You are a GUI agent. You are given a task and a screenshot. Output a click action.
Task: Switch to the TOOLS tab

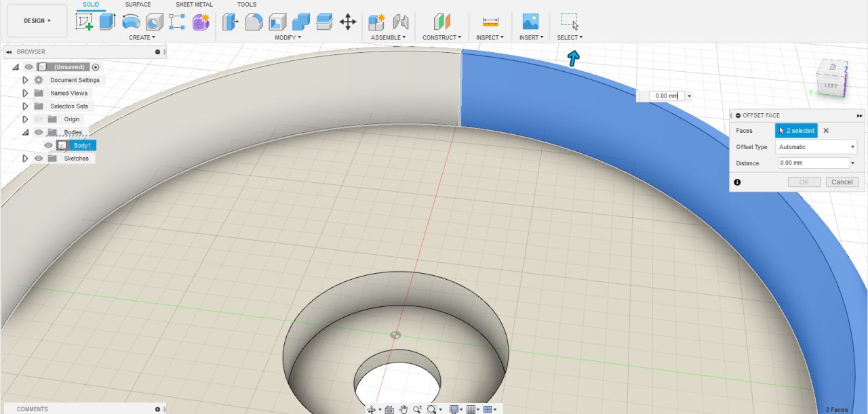pos(247,5)
